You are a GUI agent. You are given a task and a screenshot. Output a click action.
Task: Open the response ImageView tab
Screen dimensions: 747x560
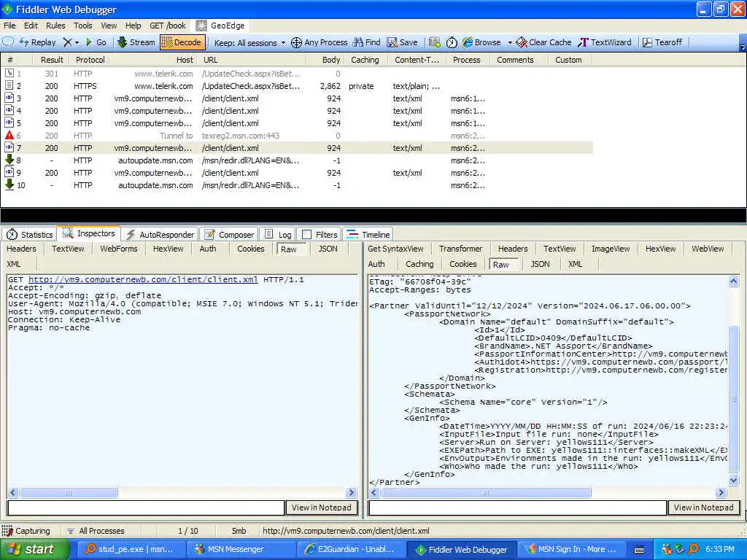point(611,249)
